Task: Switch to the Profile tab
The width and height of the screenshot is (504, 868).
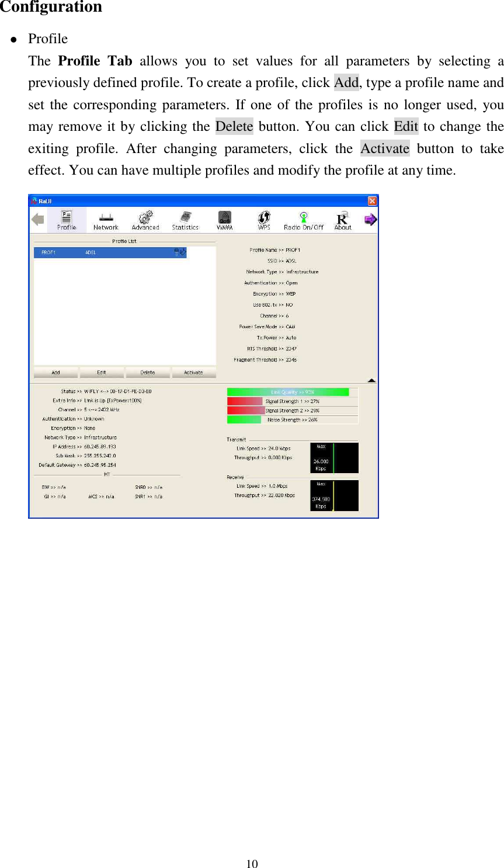Action: (67, 220)
